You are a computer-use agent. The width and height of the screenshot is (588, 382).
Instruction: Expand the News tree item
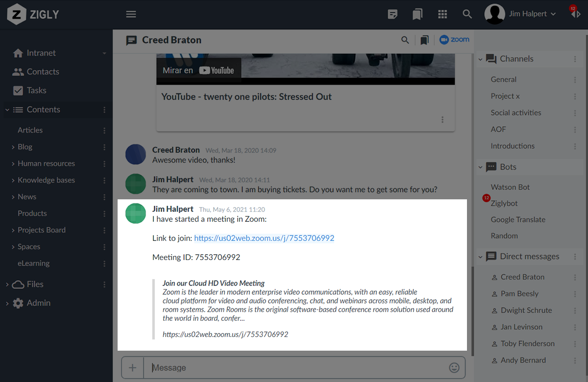click(x=13, y=197)
